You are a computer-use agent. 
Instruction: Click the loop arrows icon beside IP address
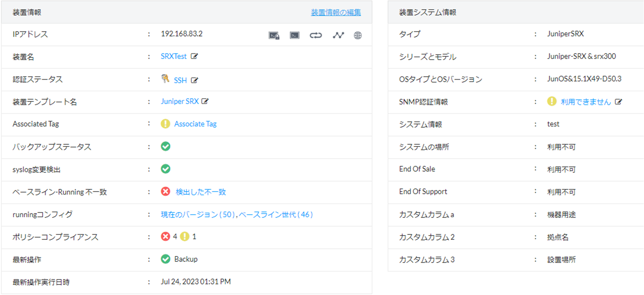tap(316, 35)
